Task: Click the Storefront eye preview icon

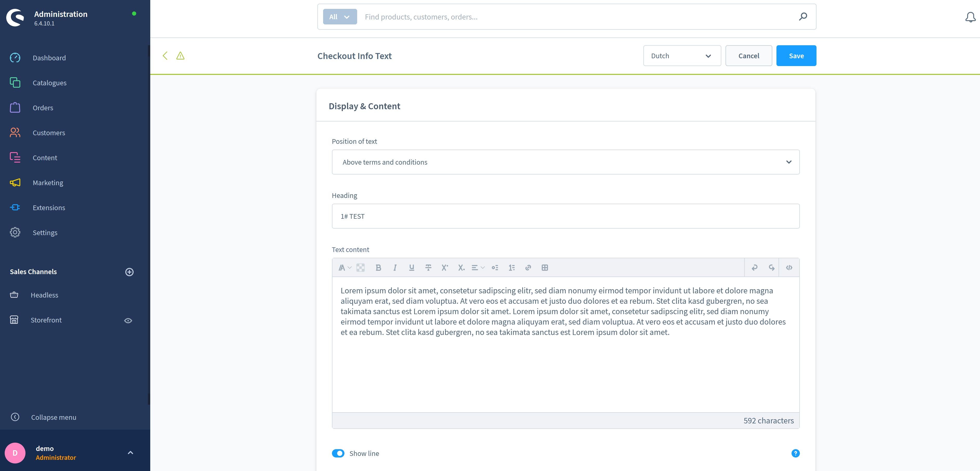Action: click(x=128, y=321)
